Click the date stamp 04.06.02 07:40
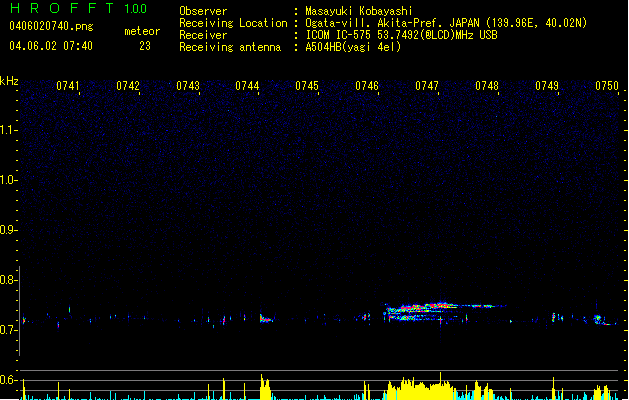This screenshot has height=400, width=629. point(51,46)
